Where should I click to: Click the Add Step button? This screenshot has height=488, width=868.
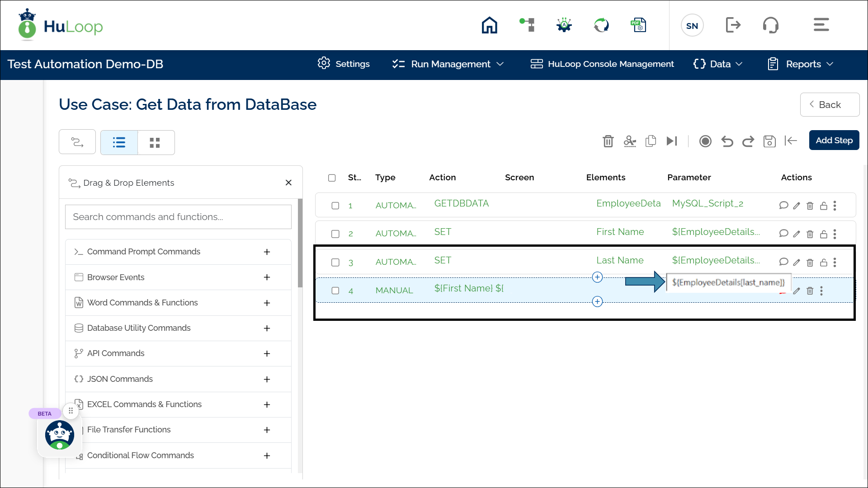click(834, 141)
